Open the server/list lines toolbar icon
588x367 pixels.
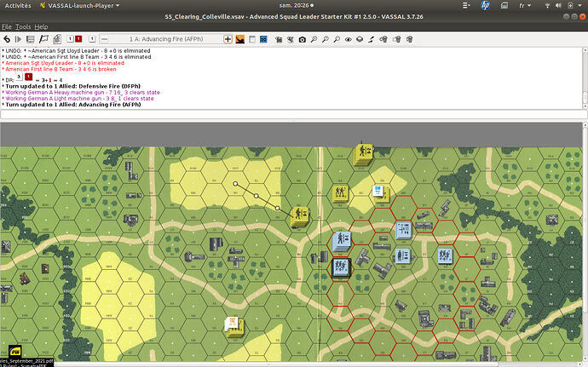(x=31, y=39)
